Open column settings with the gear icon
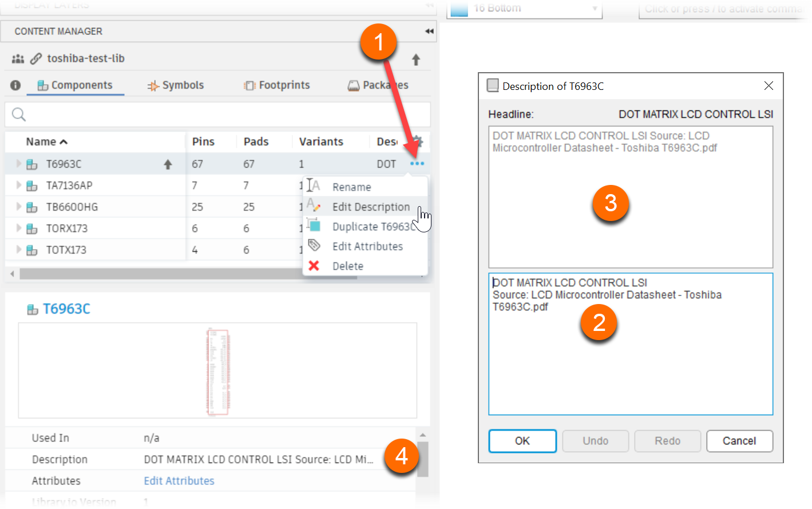The height and width of the screenshot is (509, 812). (418, 141)
